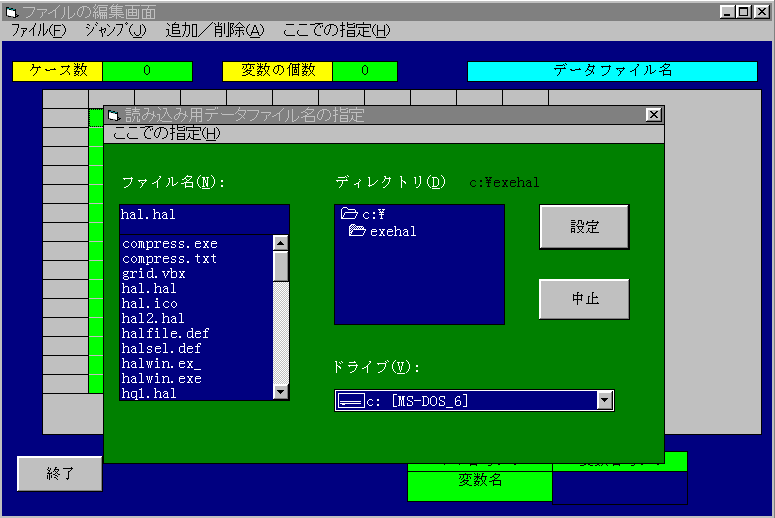Select hal2.hal in the file list
This screenshot has width=775, height=518.
(153, 318)
